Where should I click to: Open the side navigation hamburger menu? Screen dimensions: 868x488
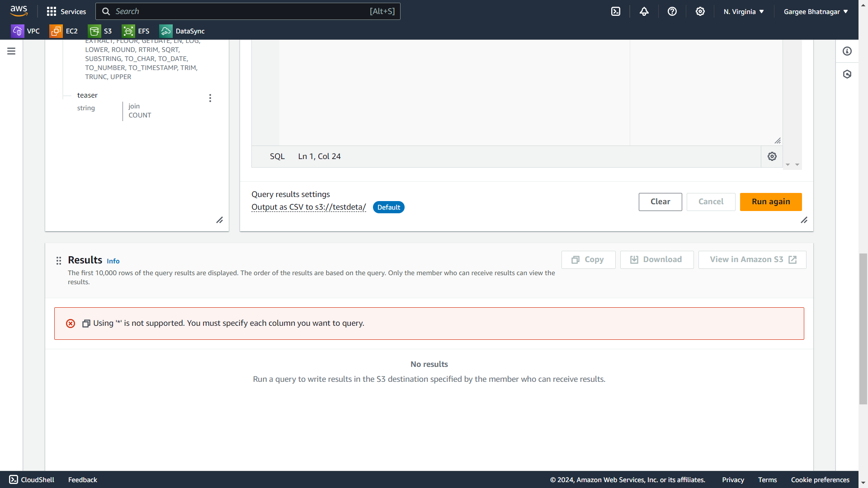click(11, 51)
